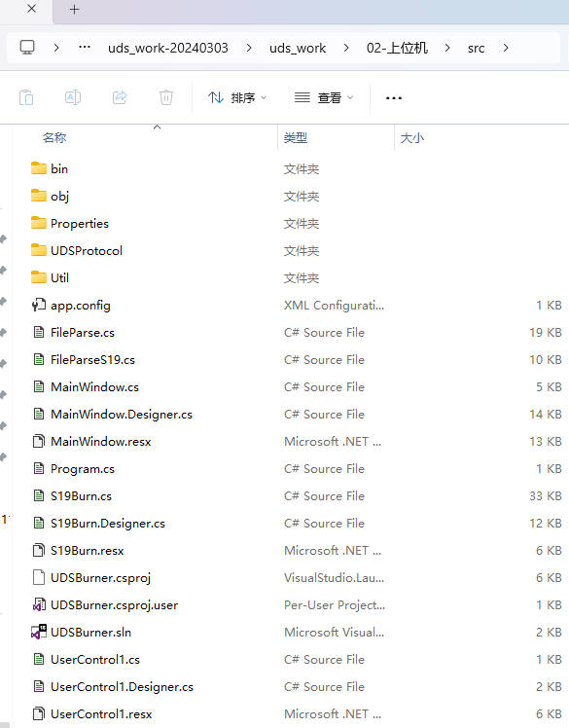Click the 33 KB size cell
Viewport: 569px width, 728px height.
tap(546, 495)
